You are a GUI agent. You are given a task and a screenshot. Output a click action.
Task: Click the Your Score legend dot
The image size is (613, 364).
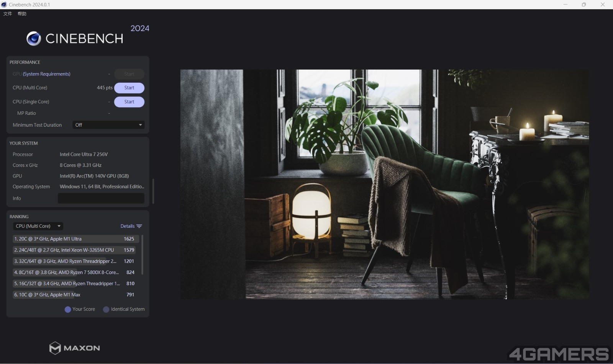[x=68, y=309]
